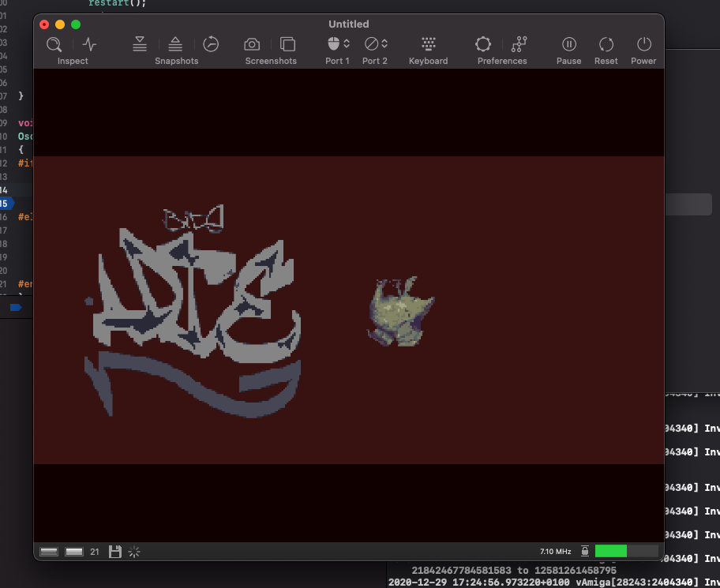The image size is (720, 588).
Task: Click the blue marker in editor gutter
Action: [16, 307]
